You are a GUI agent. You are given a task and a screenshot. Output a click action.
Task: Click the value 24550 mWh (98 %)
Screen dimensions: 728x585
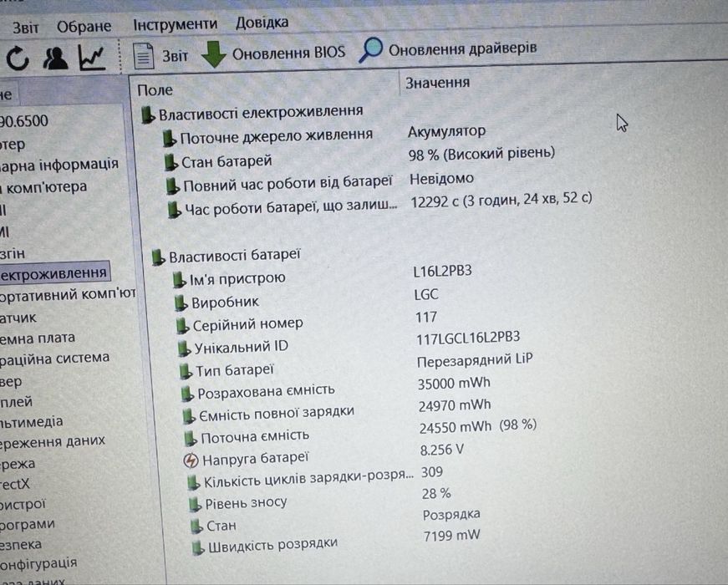[x=478, y=426]
